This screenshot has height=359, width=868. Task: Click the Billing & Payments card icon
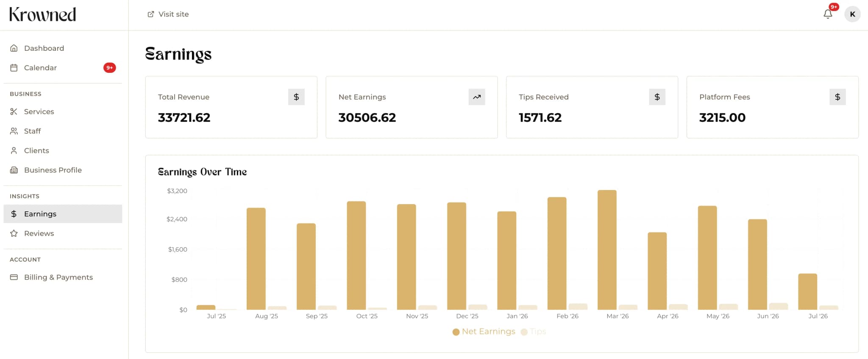point(14,277)
